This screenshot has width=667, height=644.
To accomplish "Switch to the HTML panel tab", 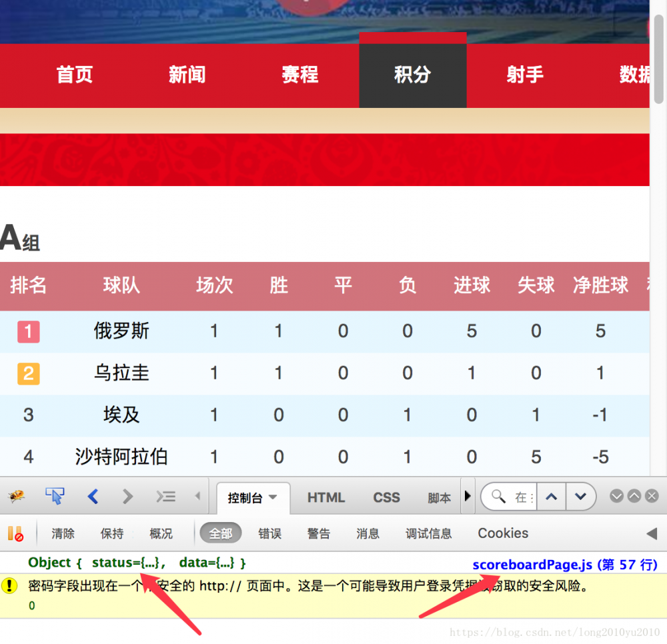I will tap(326, 497).
